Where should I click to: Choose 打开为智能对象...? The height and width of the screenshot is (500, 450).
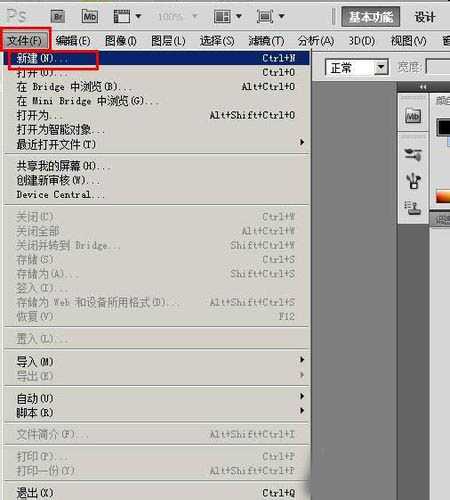pos(156,130)
